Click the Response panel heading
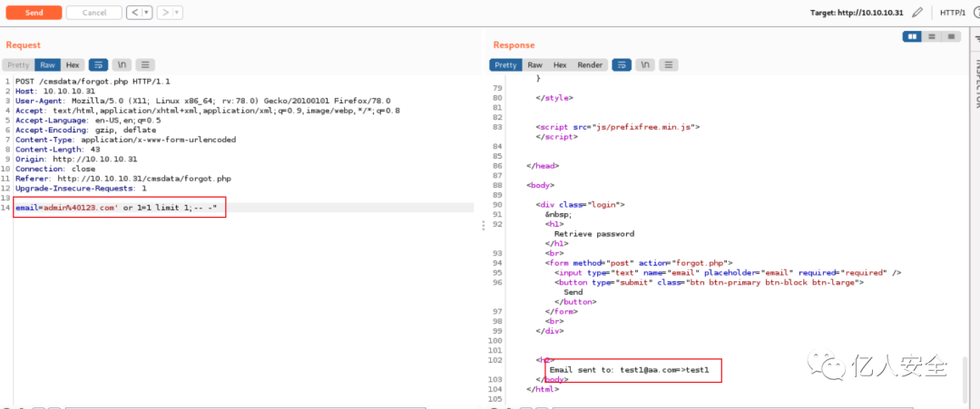This screenshot has width=980, height=409. point(514,45)
